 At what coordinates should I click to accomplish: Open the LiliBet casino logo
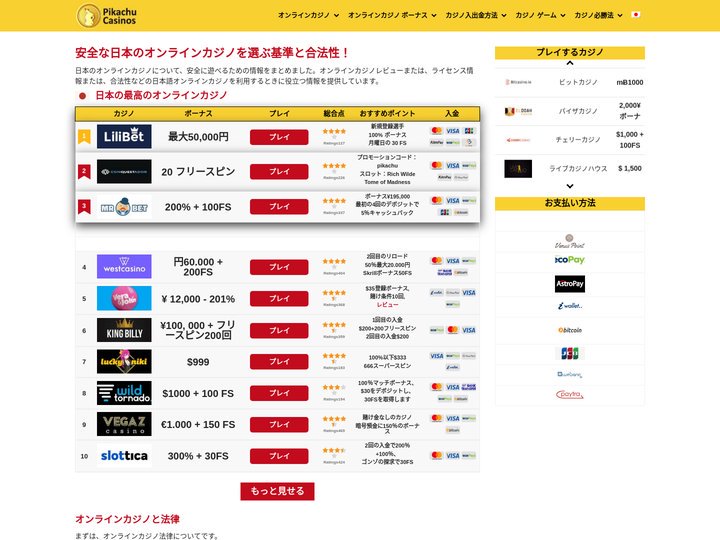pos(124,136)
